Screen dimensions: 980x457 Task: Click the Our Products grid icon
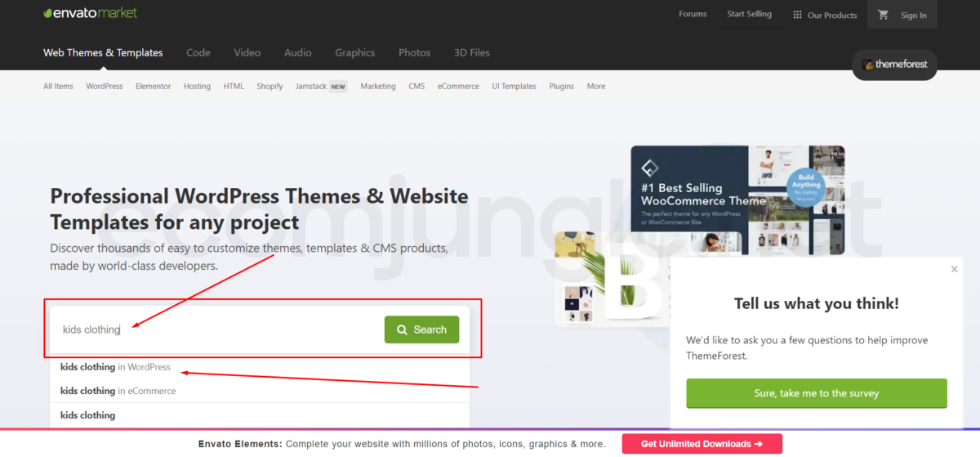tap(797, 15)
